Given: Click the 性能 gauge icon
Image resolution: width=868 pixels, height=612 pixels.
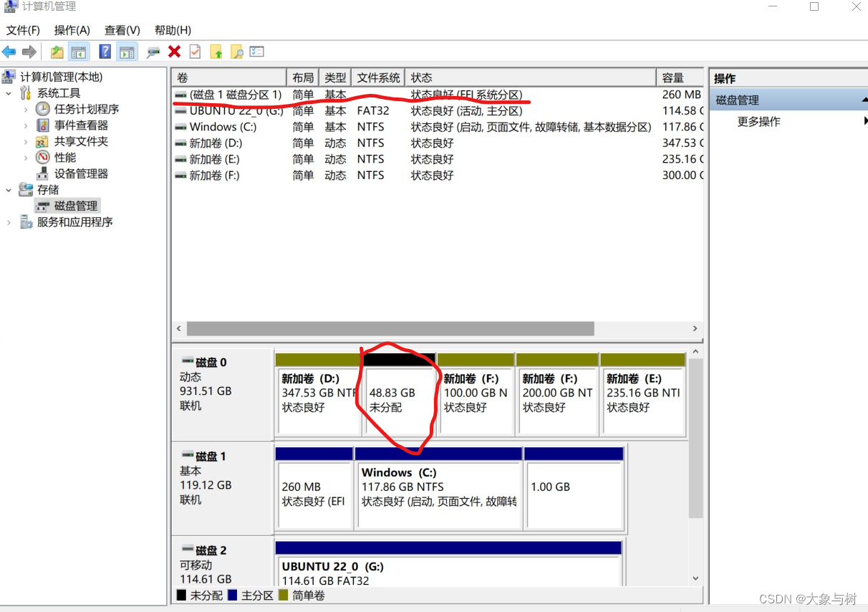Looking at the screenshot, I should 43,157.
